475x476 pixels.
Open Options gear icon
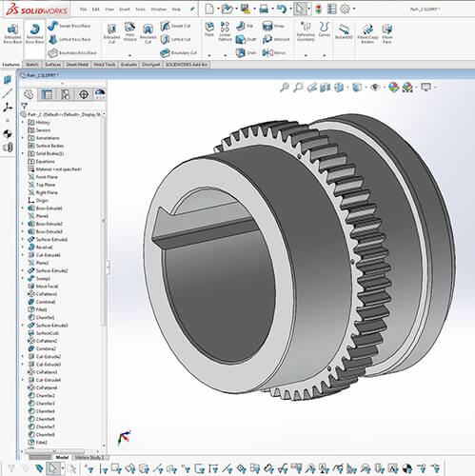pyautogui.click(x=345, y=9)
